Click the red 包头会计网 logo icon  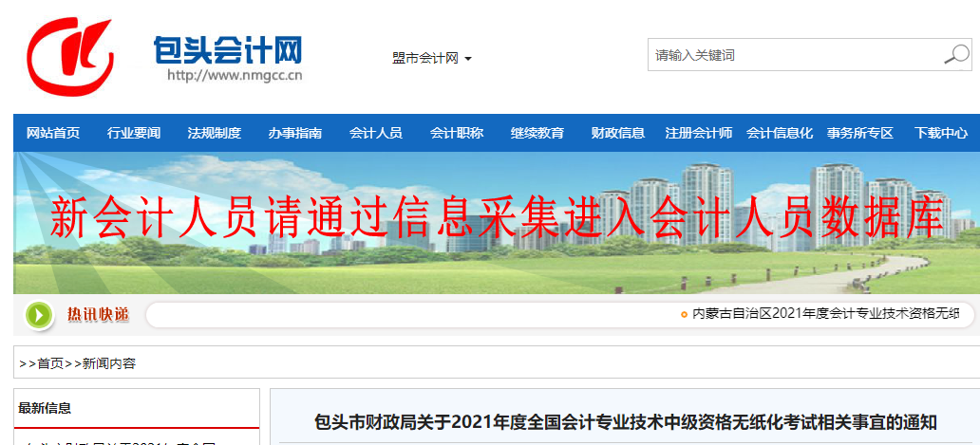(x=69, y=53)
